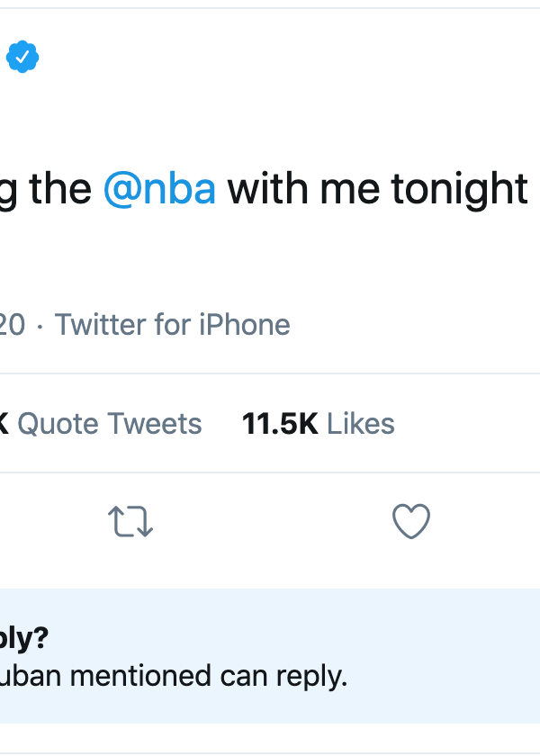The image size is (540, 756).
Task: Click the word "the" before @nba
Action: coord(60,190)
